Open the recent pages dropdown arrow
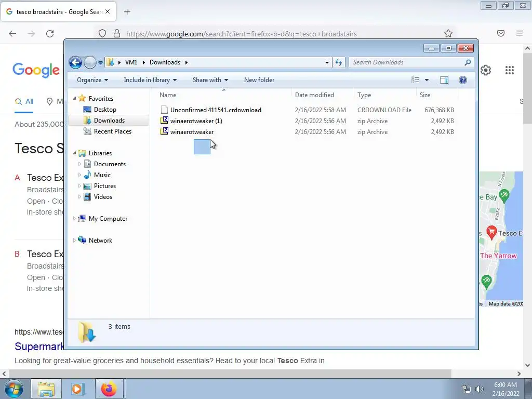The height and width of the screenshot is (399, 532). [100, 63]
